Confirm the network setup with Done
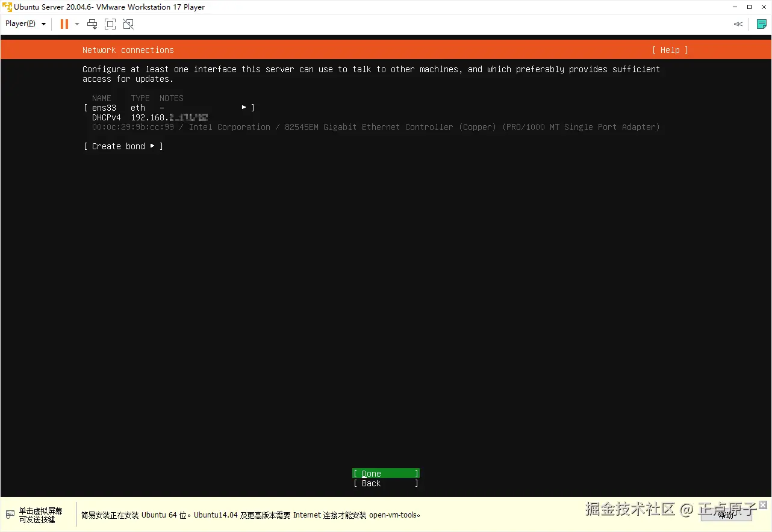The height and width of the screenshot is (532, 772). pyautogui.click(x=385, y=474)
